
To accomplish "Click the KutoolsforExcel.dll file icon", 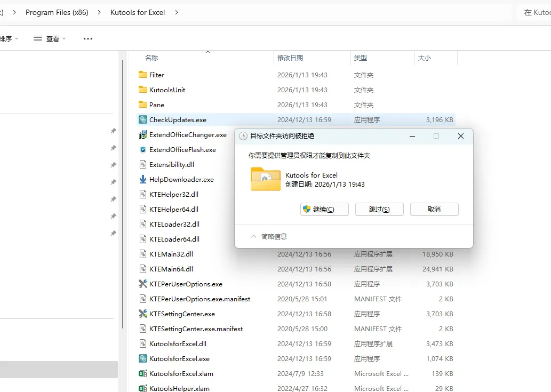I will (142, 343).
